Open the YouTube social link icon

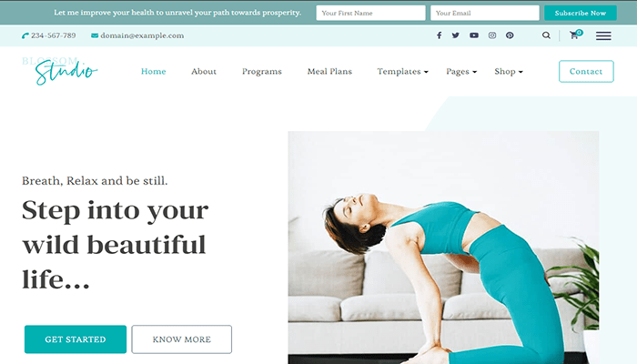tap(474, 35)
